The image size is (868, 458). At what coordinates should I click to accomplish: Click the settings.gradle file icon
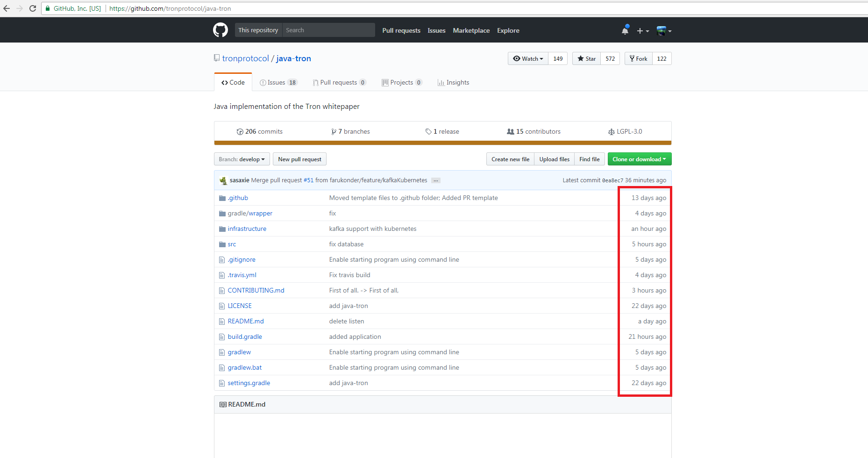pyautogui.click(x=222, y=383)
